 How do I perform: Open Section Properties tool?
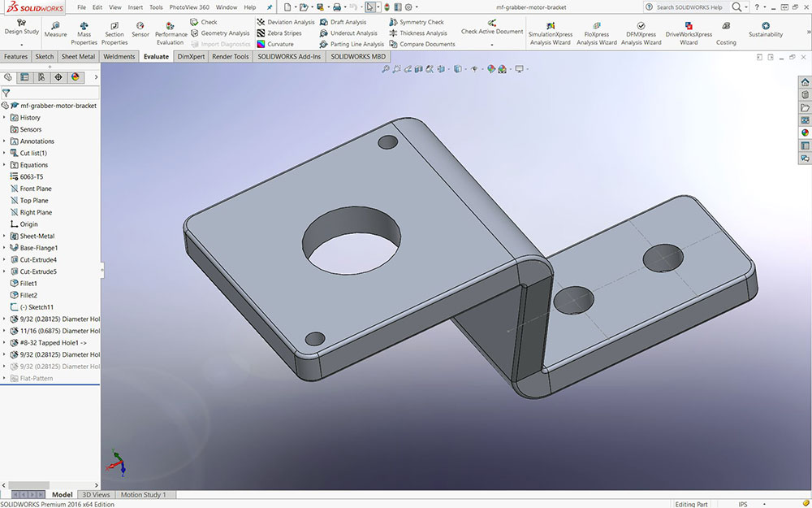114,32
